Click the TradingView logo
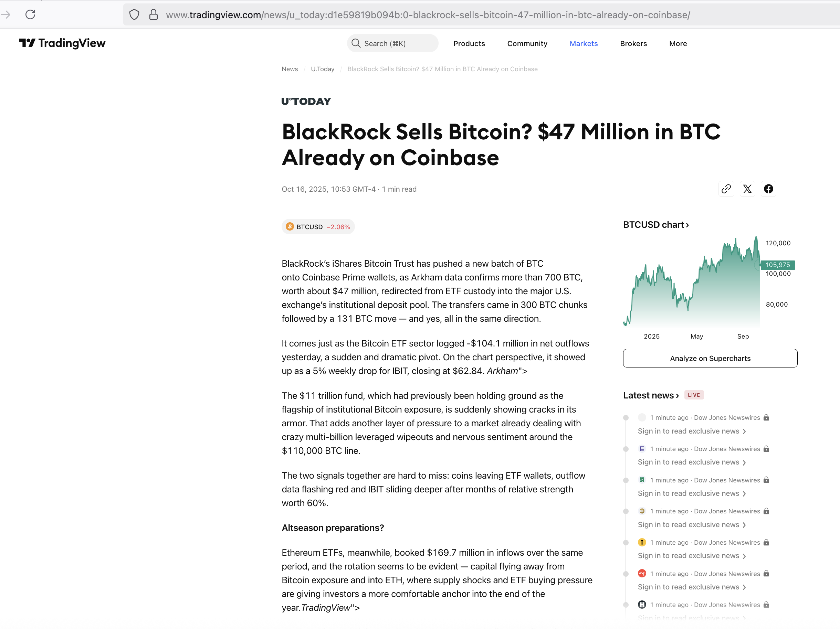840x629 pixels. pos(62,43)
